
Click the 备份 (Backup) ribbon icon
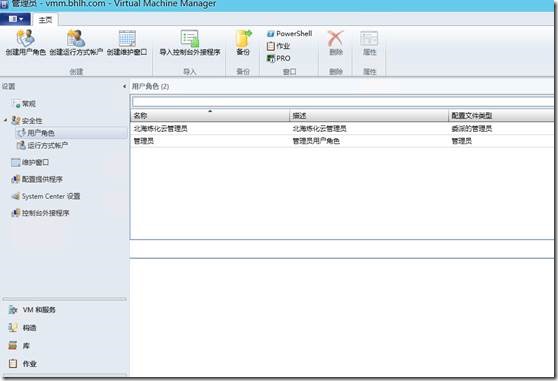(x=243, y=38)
